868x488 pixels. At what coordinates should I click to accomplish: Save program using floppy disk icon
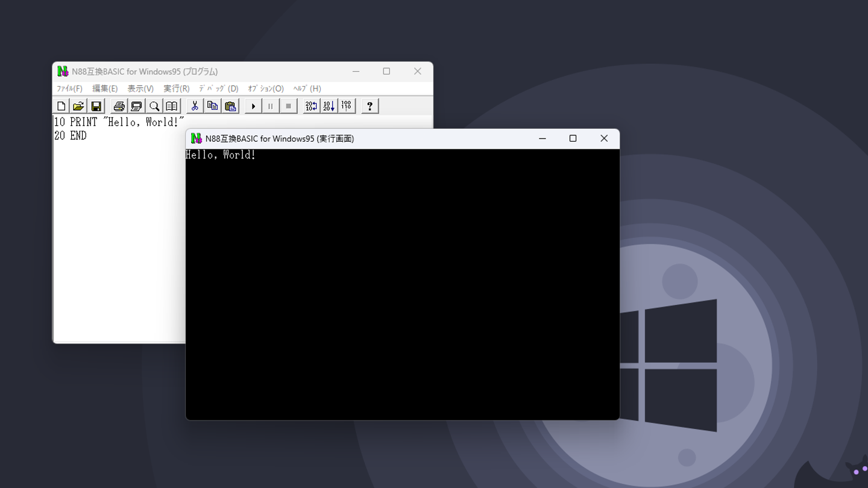[96, 106]
